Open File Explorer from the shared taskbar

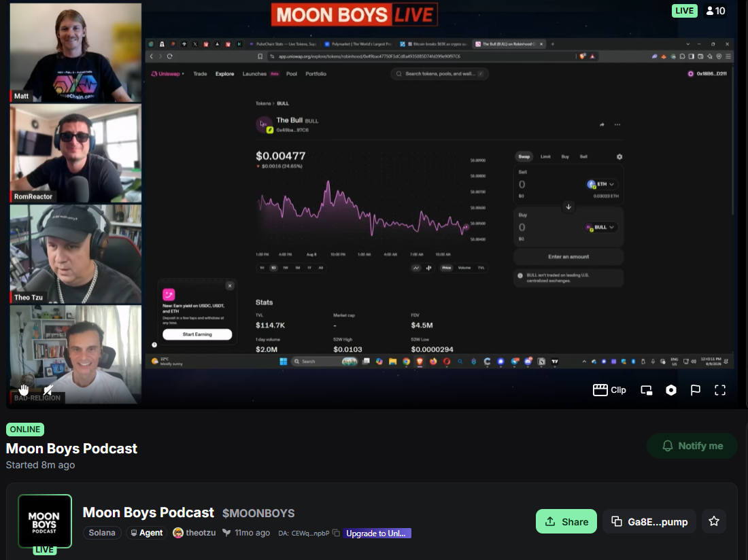coord(392,362)
